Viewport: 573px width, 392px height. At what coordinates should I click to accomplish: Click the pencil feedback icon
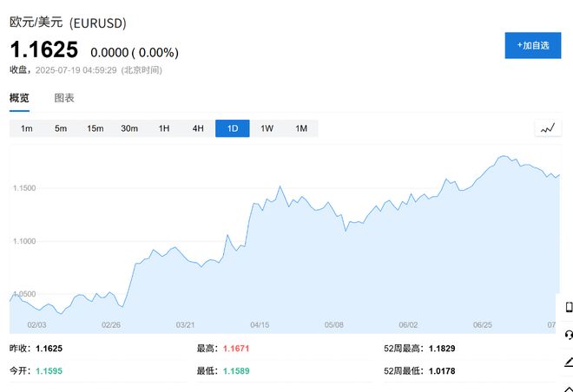569,362
